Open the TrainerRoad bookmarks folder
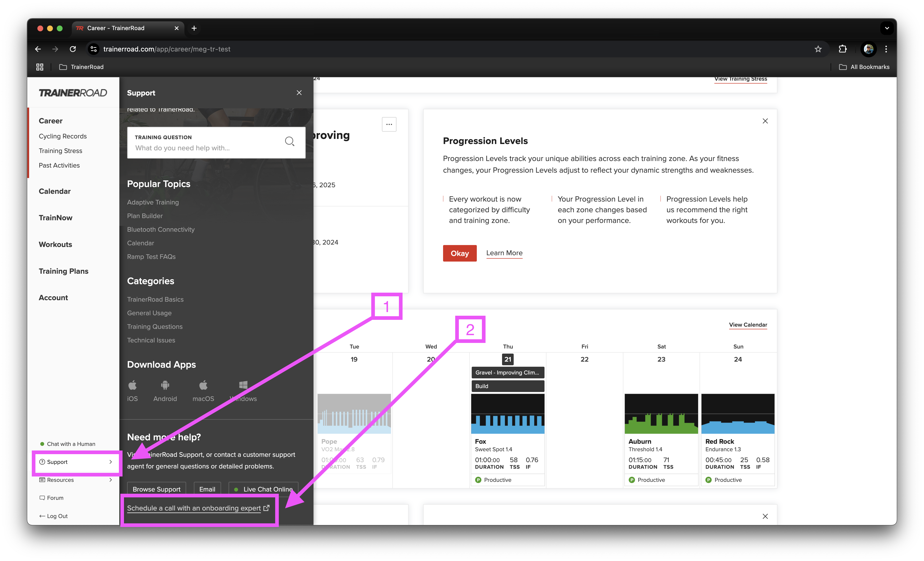 coord(81,67)
